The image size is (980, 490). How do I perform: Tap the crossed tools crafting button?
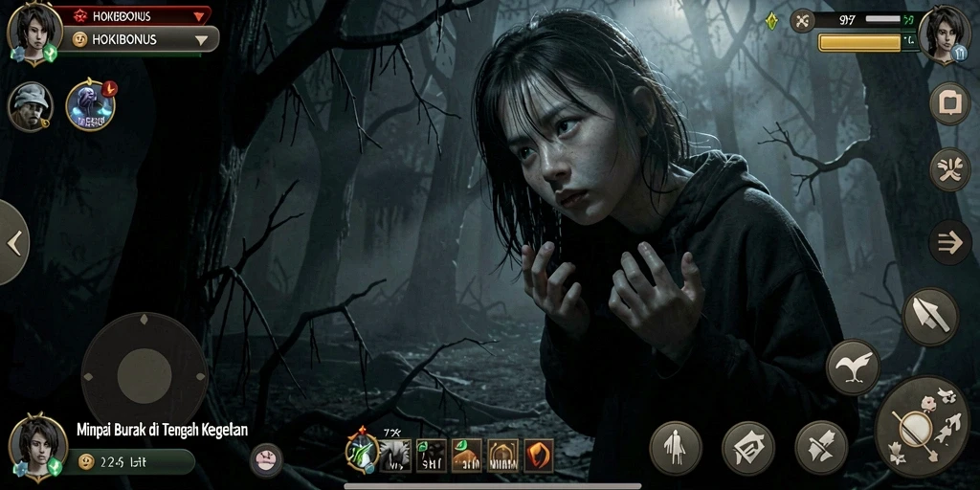click(x=820, y=448)
